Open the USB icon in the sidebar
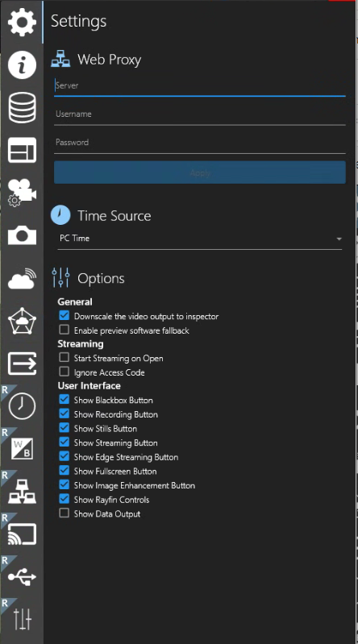 [22, 576]
